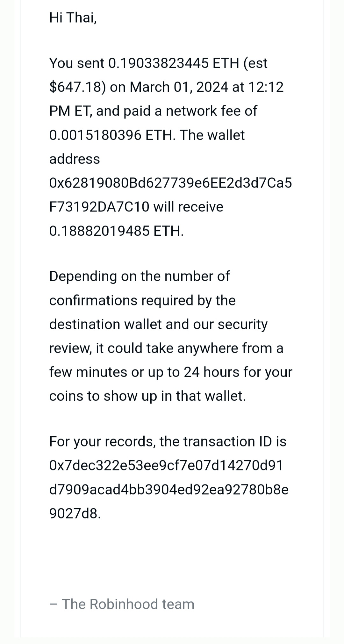Click the words "few minutes"
344x644 pixels.
tap(88, 372)
